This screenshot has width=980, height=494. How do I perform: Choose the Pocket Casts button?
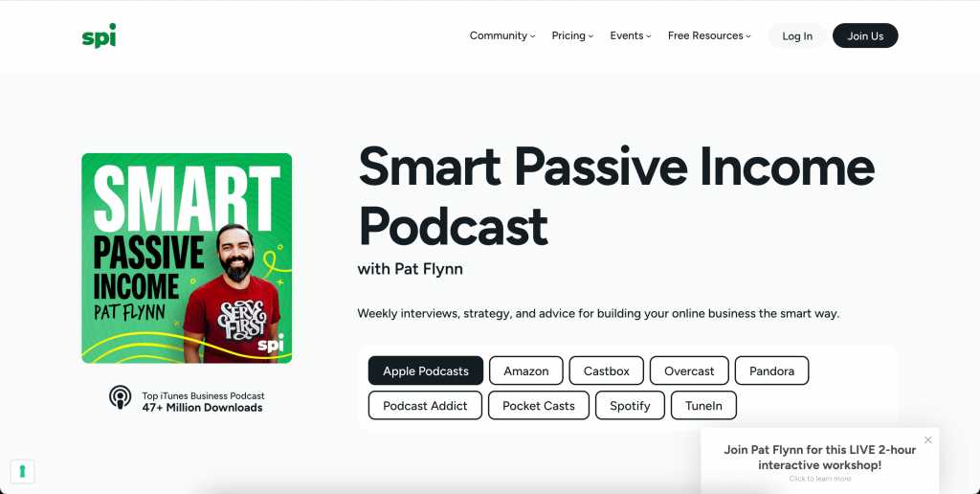(539, 405)
